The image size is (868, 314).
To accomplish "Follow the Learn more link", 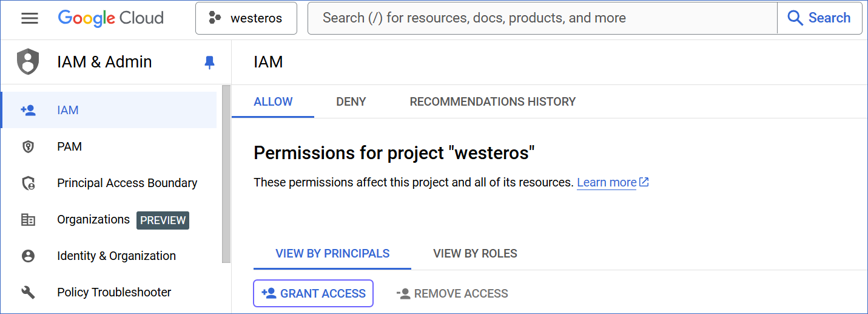I will [613, 182].
